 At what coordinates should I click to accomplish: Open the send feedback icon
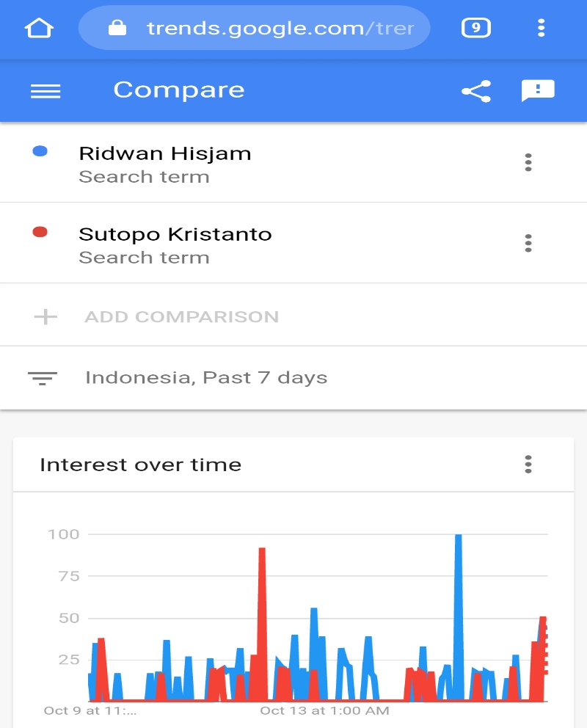pos(537,91)
